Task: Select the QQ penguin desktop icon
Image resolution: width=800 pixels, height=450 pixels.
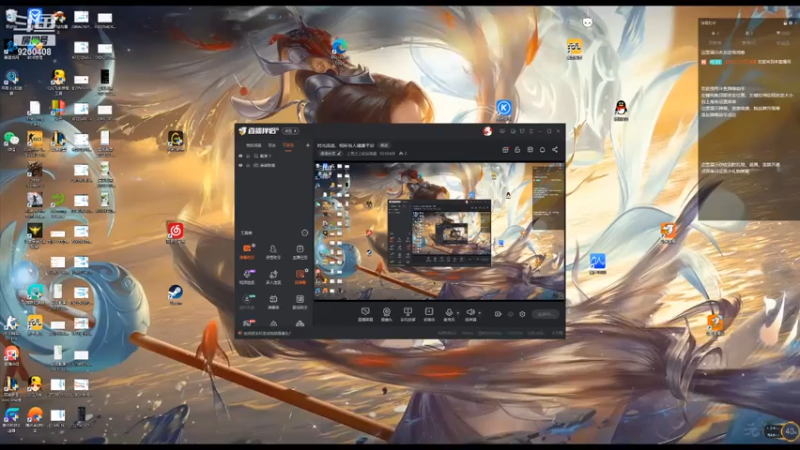Action: [x=620, y=111]
